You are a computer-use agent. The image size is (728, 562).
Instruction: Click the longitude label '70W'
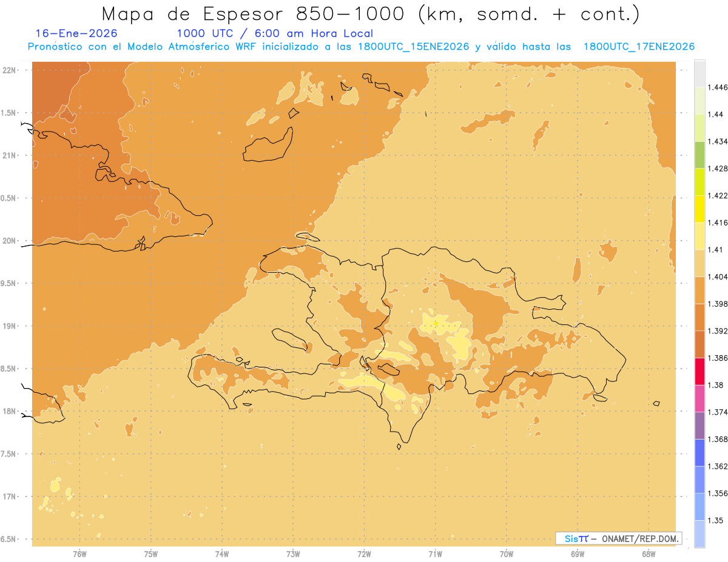[507, 554]
